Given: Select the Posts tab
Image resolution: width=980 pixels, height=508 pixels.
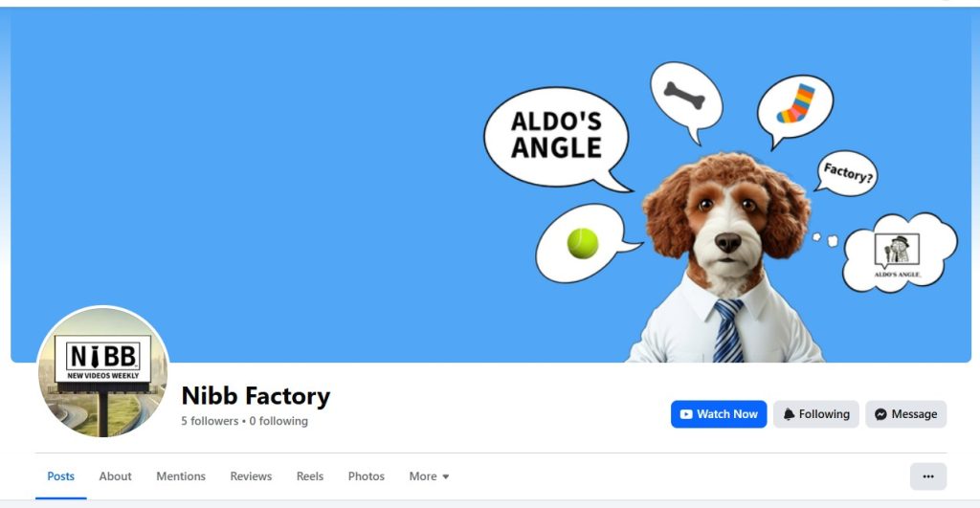Looking at the screenshot, I should pos(60,476).
